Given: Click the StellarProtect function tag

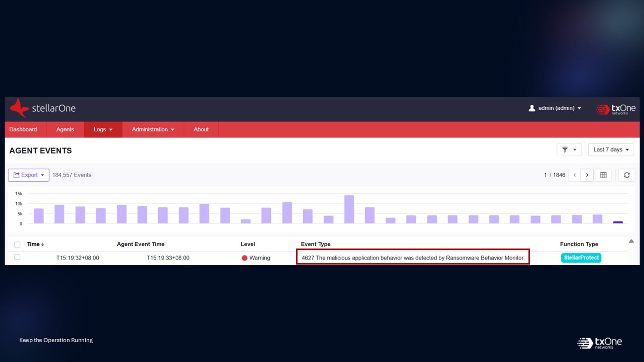Looking at the screenshot, I should [581, 257].
